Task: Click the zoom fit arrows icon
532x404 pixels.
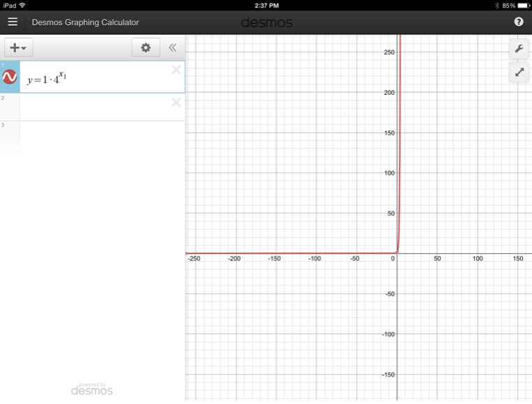Action: [519, 72]
